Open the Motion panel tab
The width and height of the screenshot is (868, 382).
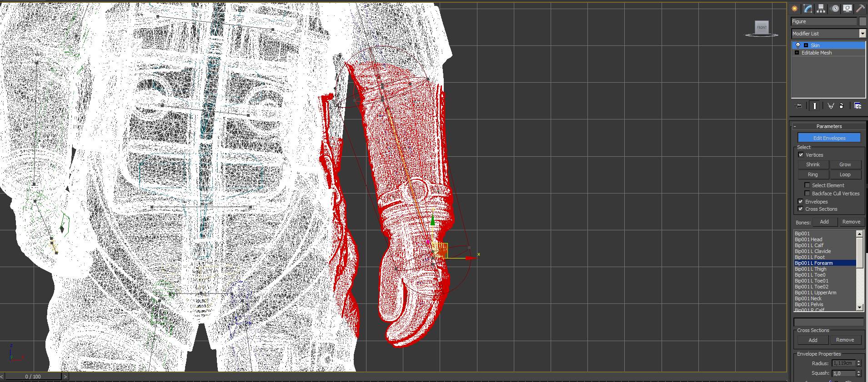click(835, 8)
